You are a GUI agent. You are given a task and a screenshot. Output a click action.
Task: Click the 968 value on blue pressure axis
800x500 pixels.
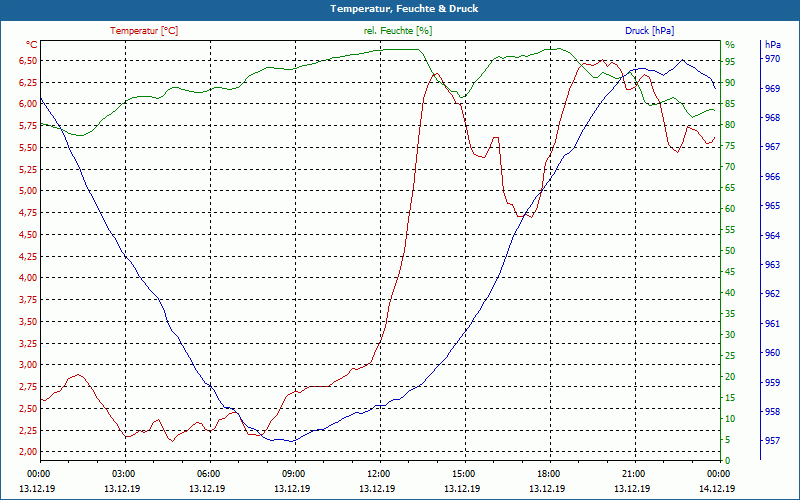(772, 118)
